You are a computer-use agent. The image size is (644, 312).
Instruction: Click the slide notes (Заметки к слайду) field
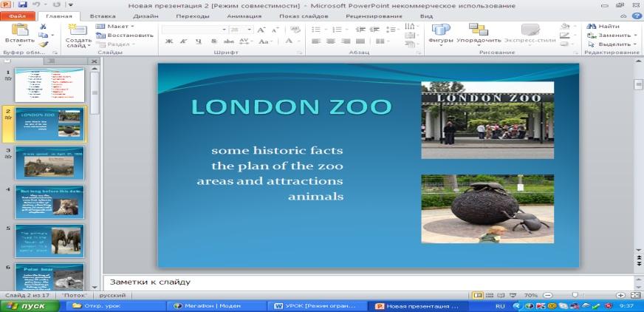point(368,282)
